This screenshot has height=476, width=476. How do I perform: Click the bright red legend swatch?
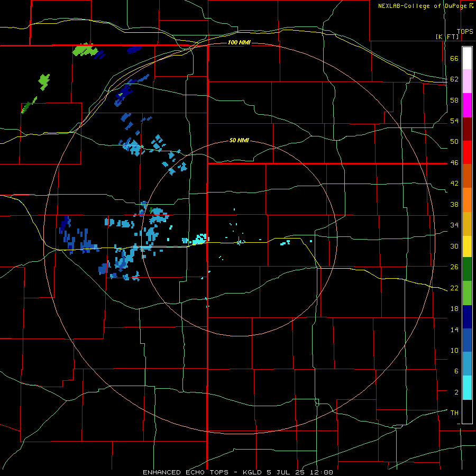pos(467,153)
